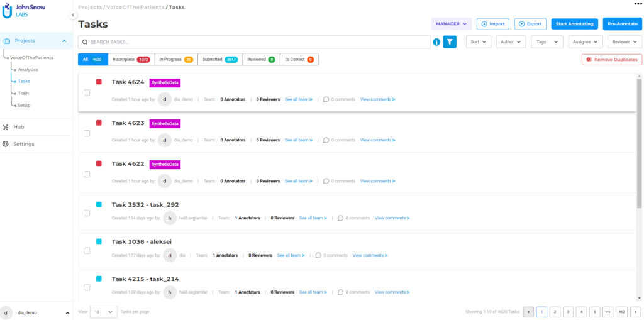Click Remove Duplicates button
Image resolution: width=644 pixels, height=320 pixels.
coord(611,60)
